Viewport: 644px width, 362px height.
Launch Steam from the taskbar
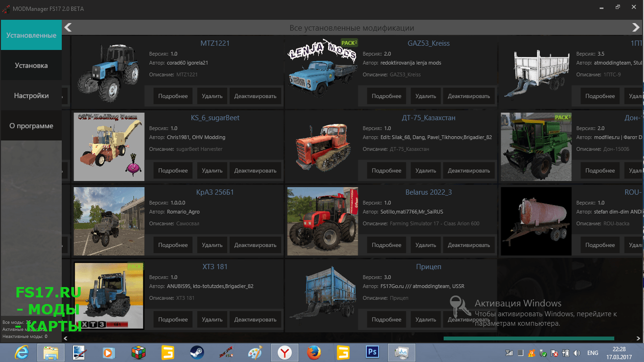pos(197,353)
